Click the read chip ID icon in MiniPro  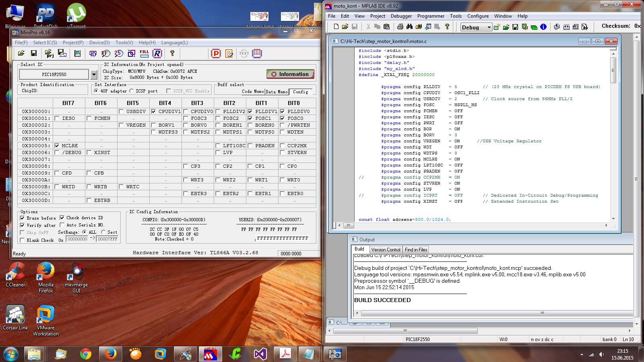93,53
